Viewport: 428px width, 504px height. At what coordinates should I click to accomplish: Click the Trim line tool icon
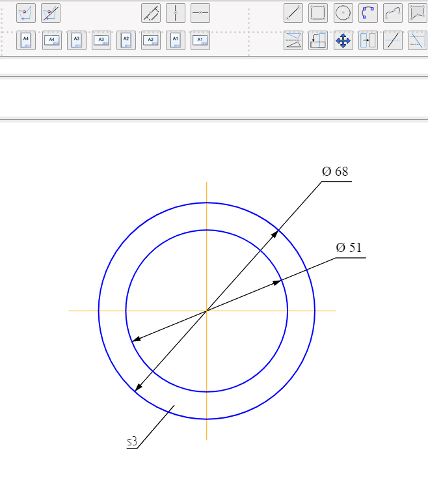point(393,40)
